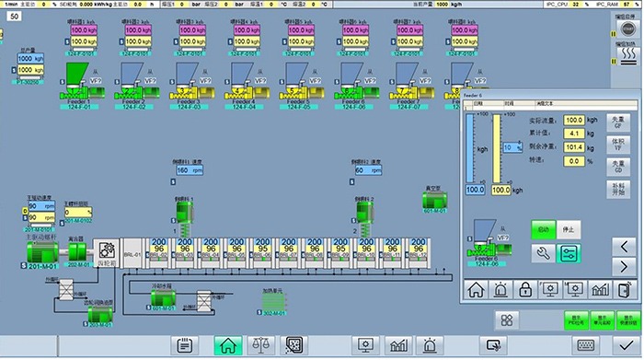Select the sliders settings icon in the Feeder 6 panel

coord(569,253)
